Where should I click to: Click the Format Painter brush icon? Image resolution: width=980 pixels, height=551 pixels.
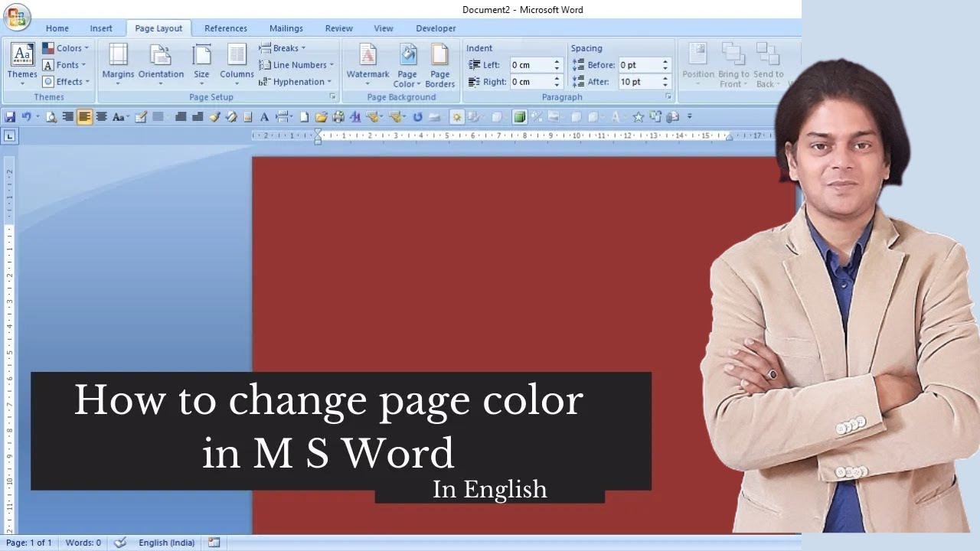pyautogui.click(x=215, y=117)
